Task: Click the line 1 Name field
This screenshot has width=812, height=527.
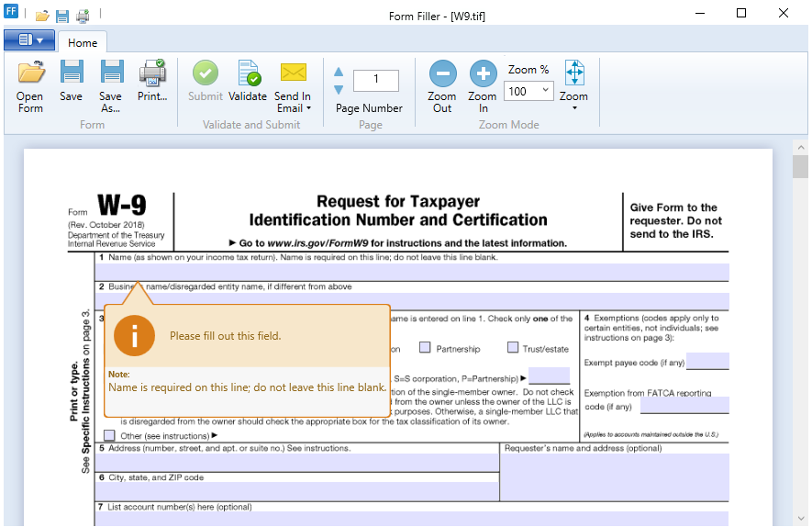Action: (x=413, y=272)
